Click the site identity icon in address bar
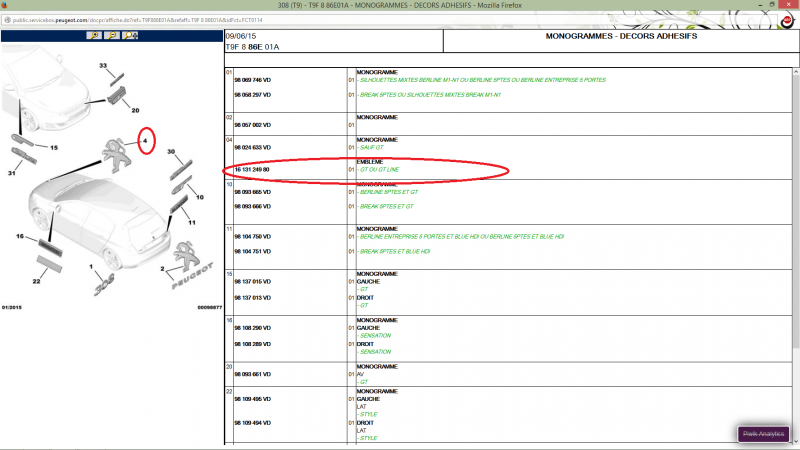Viewport: 800px width, 450px height. coord(7,20)
